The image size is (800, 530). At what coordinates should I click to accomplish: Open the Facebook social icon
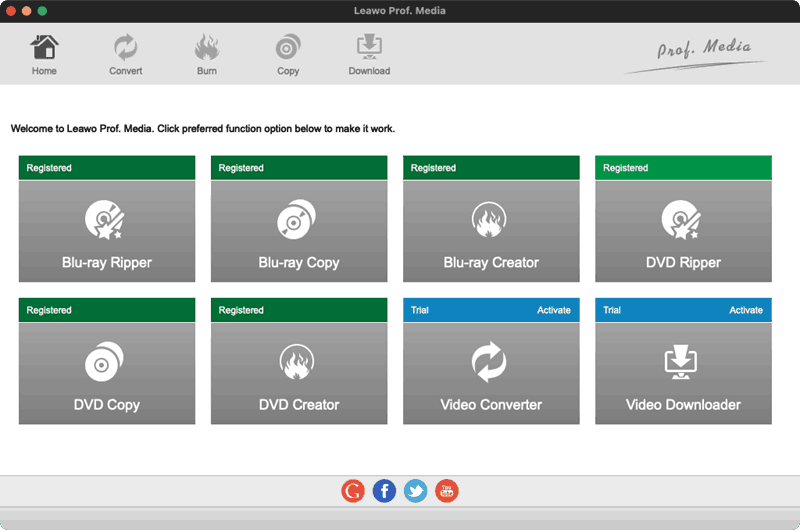384,491
